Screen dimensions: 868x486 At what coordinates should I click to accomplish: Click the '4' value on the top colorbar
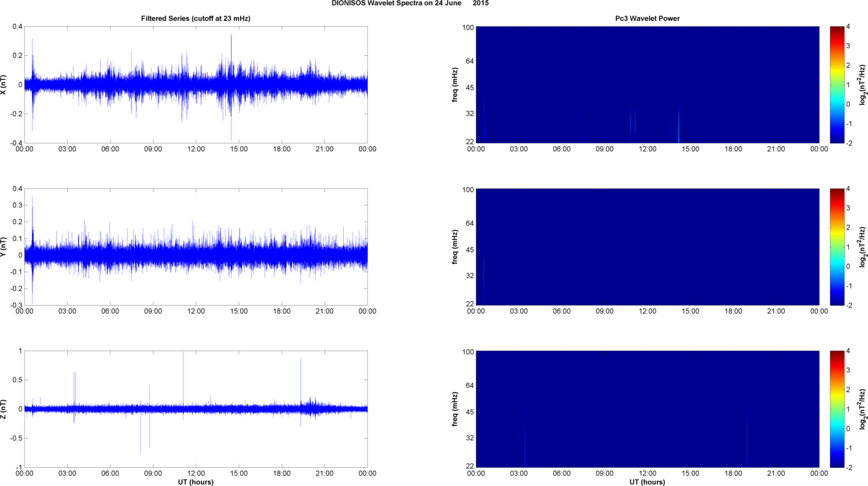(848, 27)
